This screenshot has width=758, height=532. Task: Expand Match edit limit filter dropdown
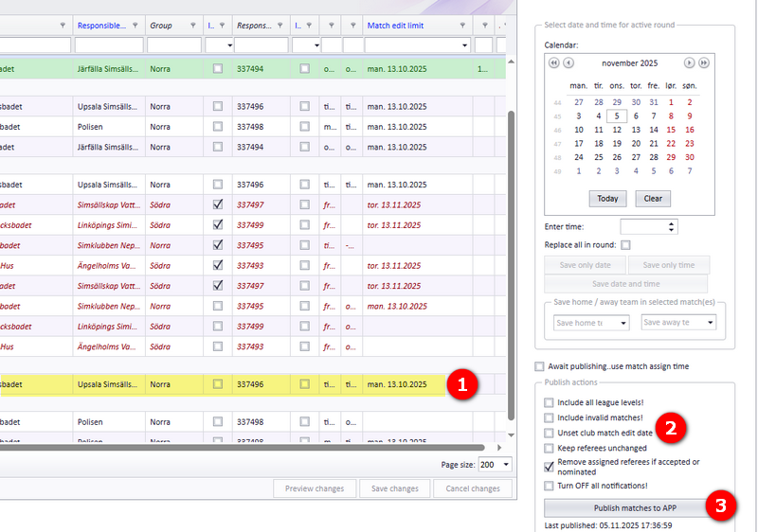click(464, 45)
